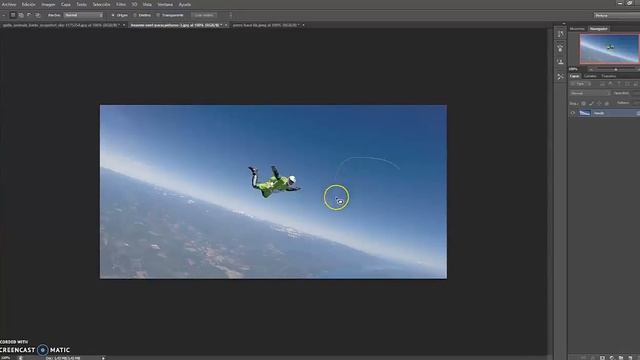Toggle lock all padlock icon
Screen dimensions: 640x360
(x=607, y=104)
